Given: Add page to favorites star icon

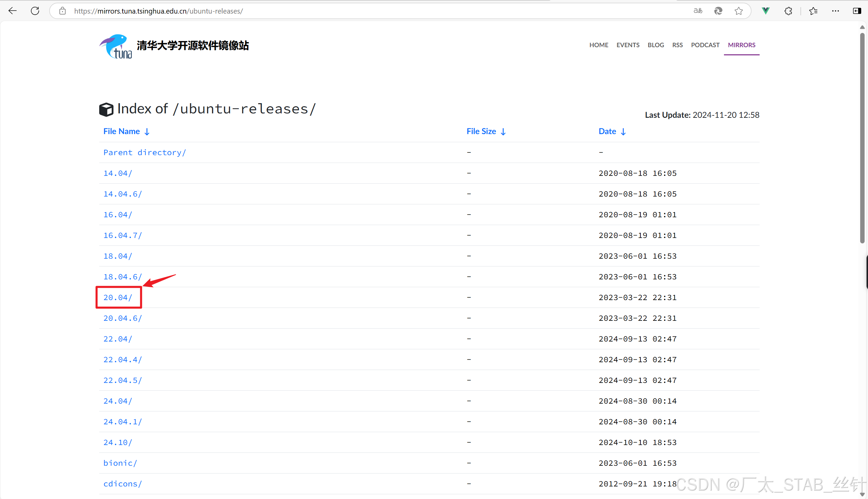Looking at the screenshot, I should (x=738, y=11).
